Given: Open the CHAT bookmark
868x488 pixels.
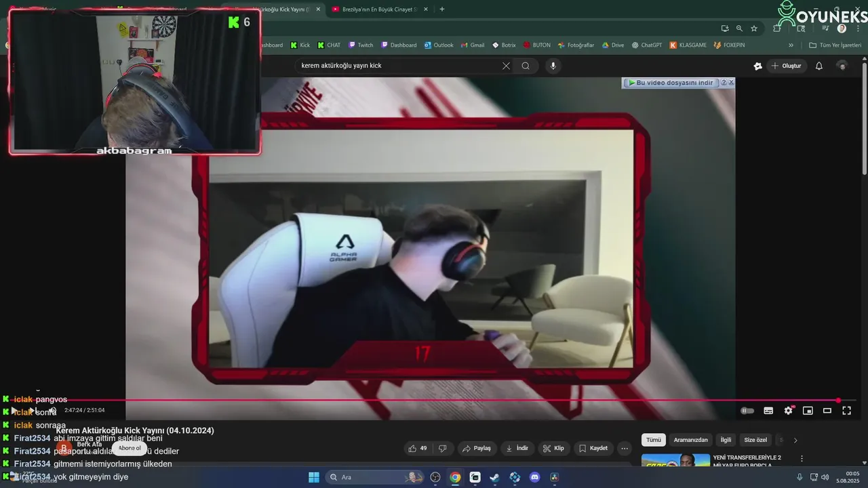Looking at the screenshot, I should pyautogui.click(x=329, y=45).
